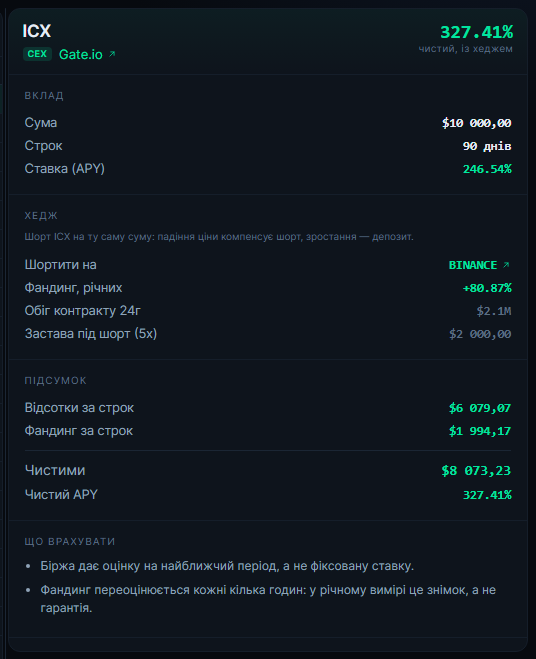The image size is (536, 659).
Task: Click the $6 079,07 interest amount
Action: [x=480, y=408]
